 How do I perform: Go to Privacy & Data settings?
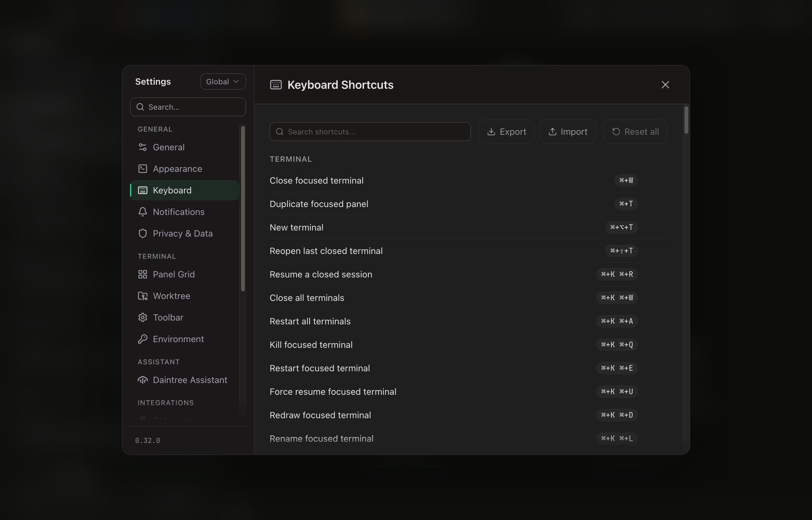(x=184, y=234)
